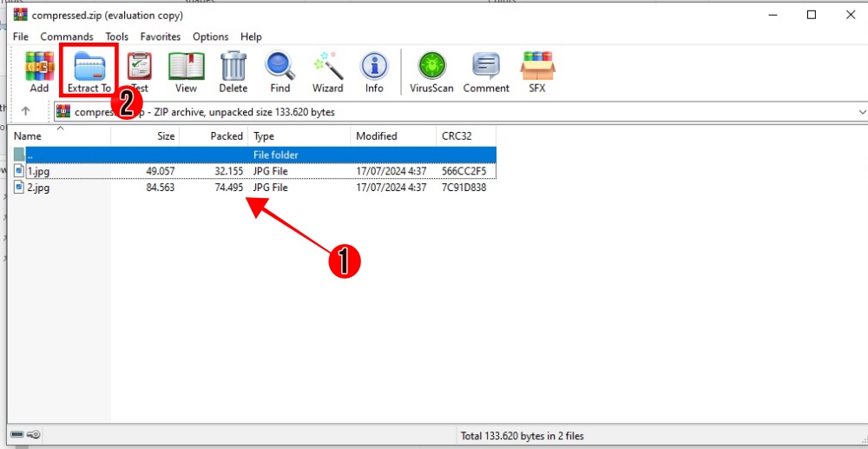
Task: Open the Options menu
Action: pos(210,36)
